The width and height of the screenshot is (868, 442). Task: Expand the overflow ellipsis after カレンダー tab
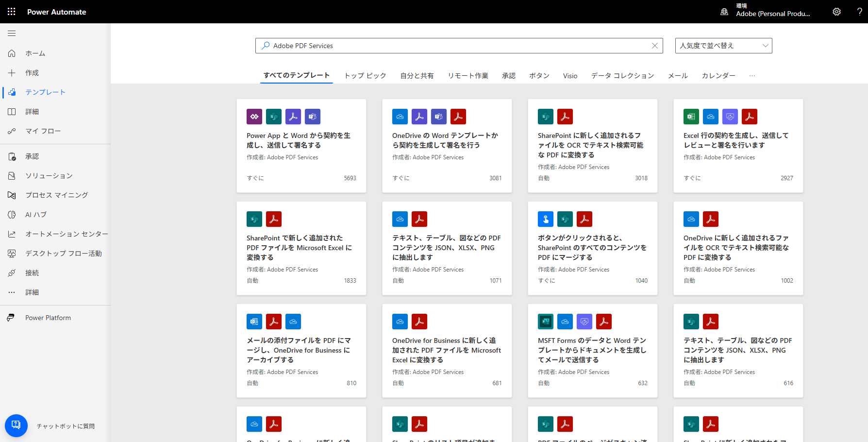coord(752,75)
